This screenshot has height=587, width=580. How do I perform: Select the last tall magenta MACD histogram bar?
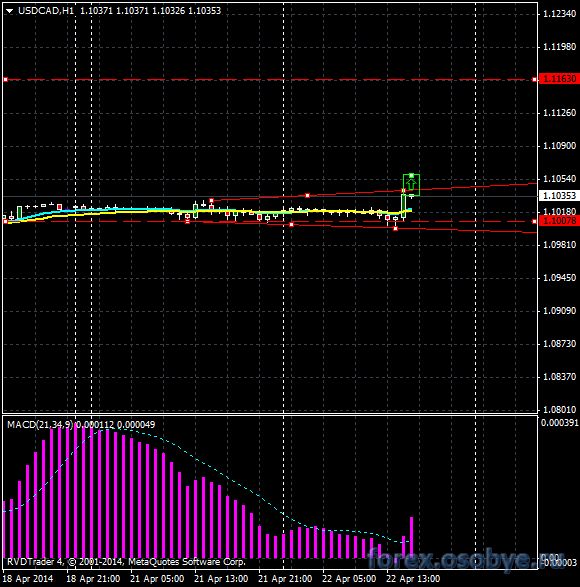(x=412, y=537)
